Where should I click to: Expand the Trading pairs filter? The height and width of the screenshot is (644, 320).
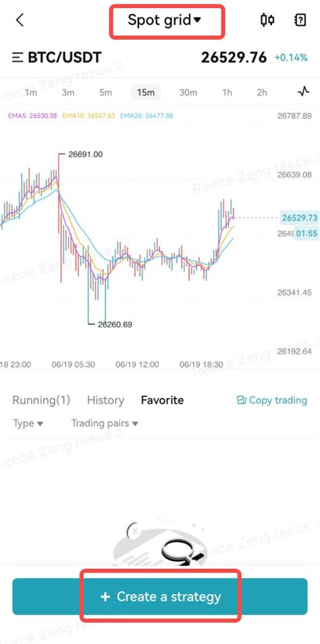click(105, 423)
